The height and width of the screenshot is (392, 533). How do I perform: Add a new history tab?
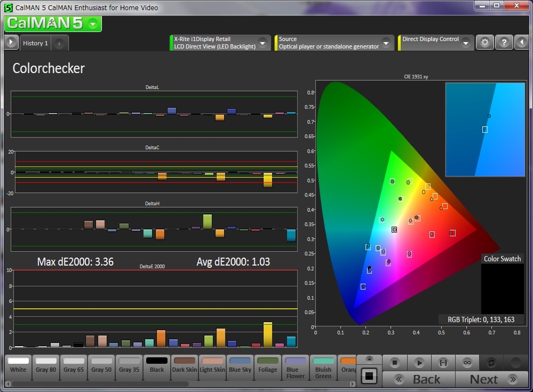point(59,44)
